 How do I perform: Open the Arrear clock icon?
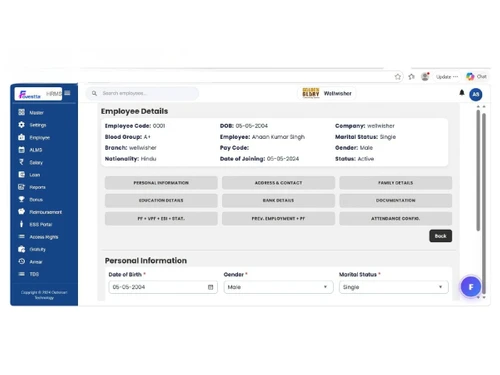21,261
